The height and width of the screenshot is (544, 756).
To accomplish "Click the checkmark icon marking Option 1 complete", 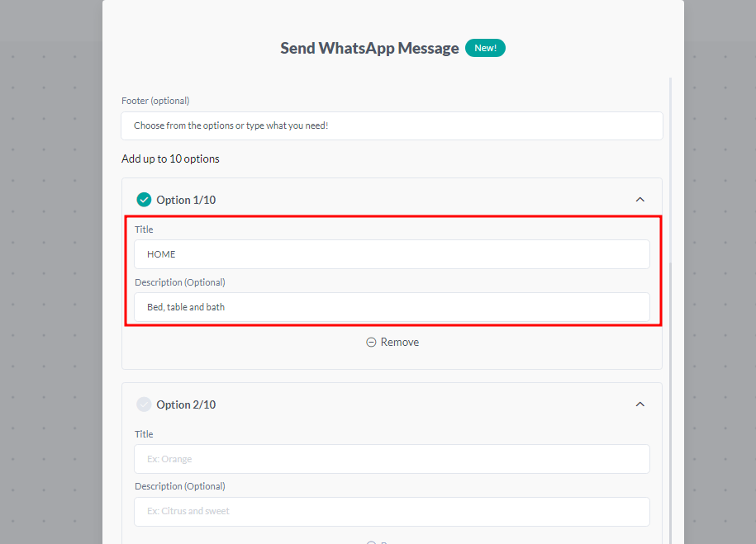I will click(x=144, y=199).
